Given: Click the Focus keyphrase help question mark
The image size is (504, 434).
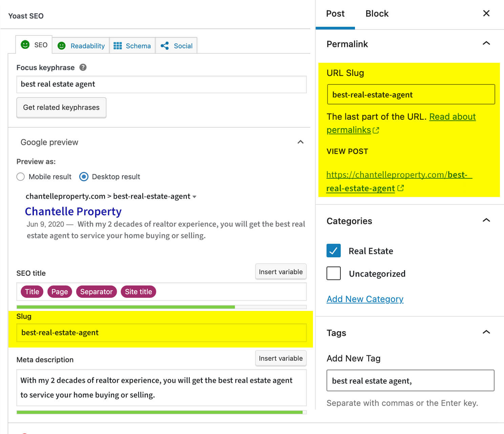Looking at the screenshot, I should [83, 67].
